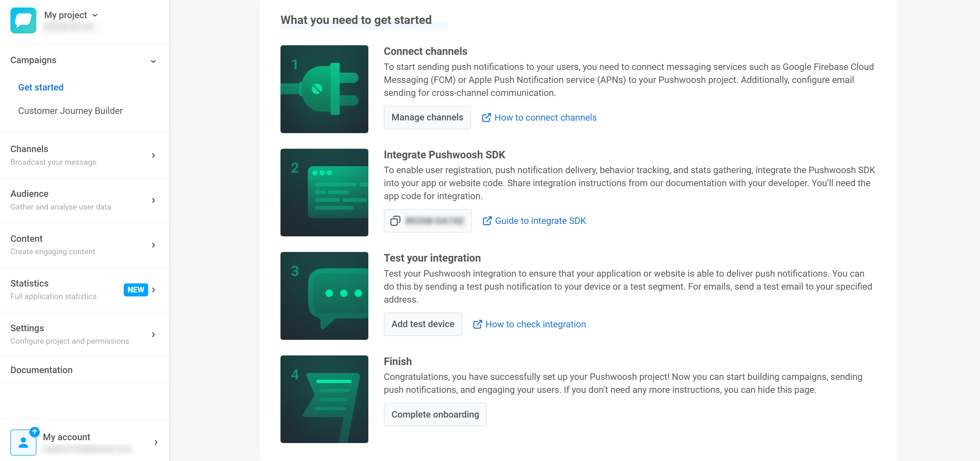Click the copy app code icon
This screenshot has width=980, height=461.
point(395,221)
